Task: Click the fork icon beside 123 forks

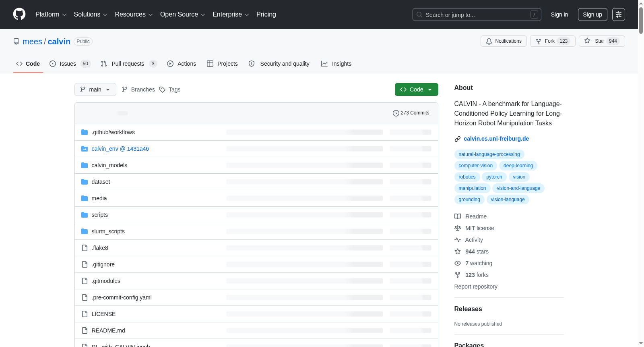Action: click(x=458, y=275)
